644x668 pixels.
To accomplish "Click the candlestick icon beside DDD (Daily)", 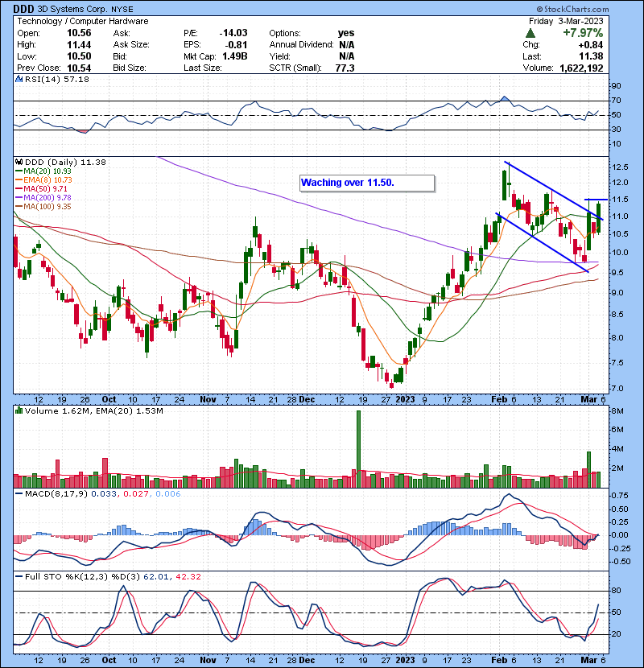I will [x=19, y=162].
